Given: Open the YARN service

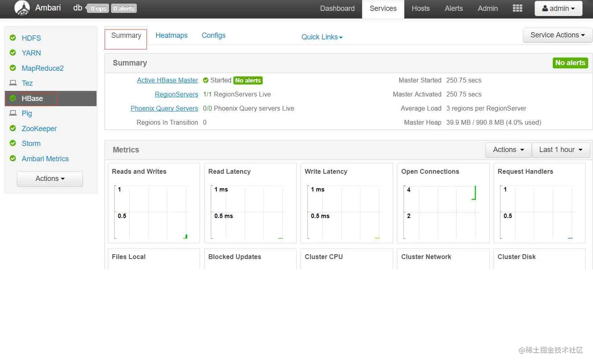Looking at the screenshot, I should 31,53.
